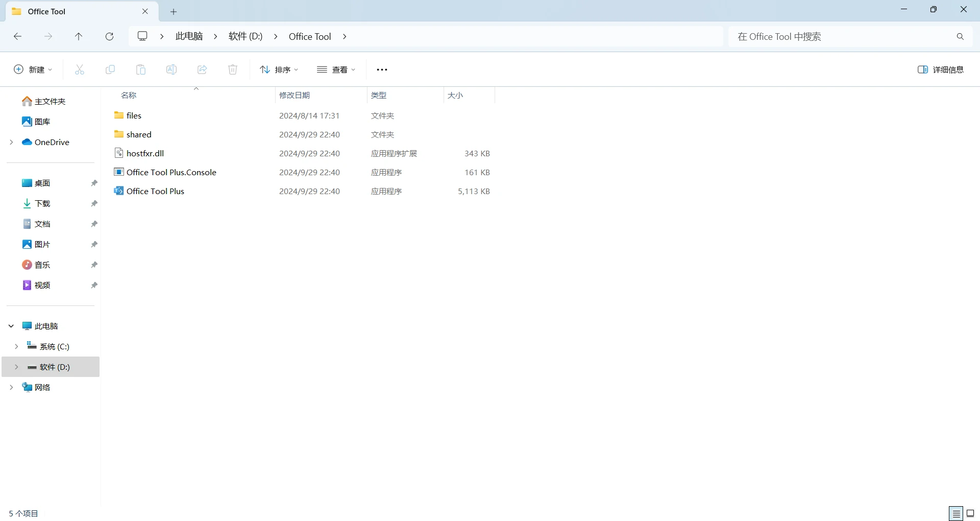
Task: Expand the 系统 (C:) drive tree node
Action: point(16,346)
